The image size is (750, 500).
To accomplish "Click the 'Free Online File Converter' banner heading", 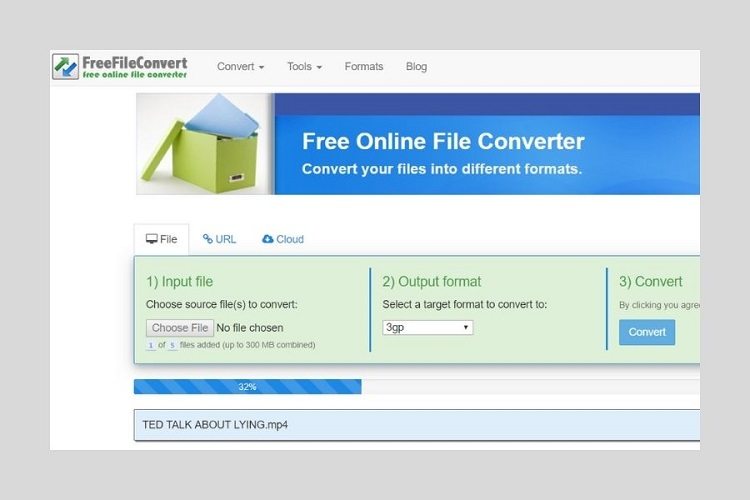I will pos(443,142).
